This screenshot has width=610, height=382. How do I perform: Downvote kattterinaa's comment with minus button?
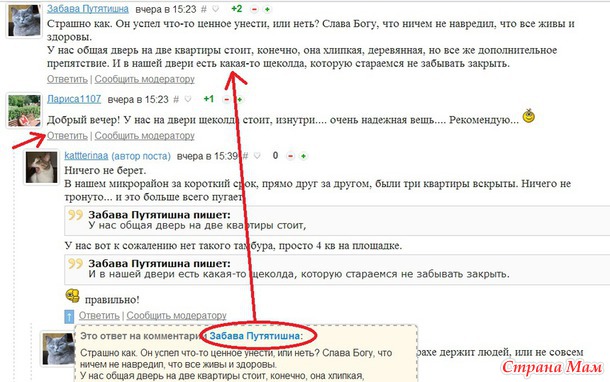(290, 156)
